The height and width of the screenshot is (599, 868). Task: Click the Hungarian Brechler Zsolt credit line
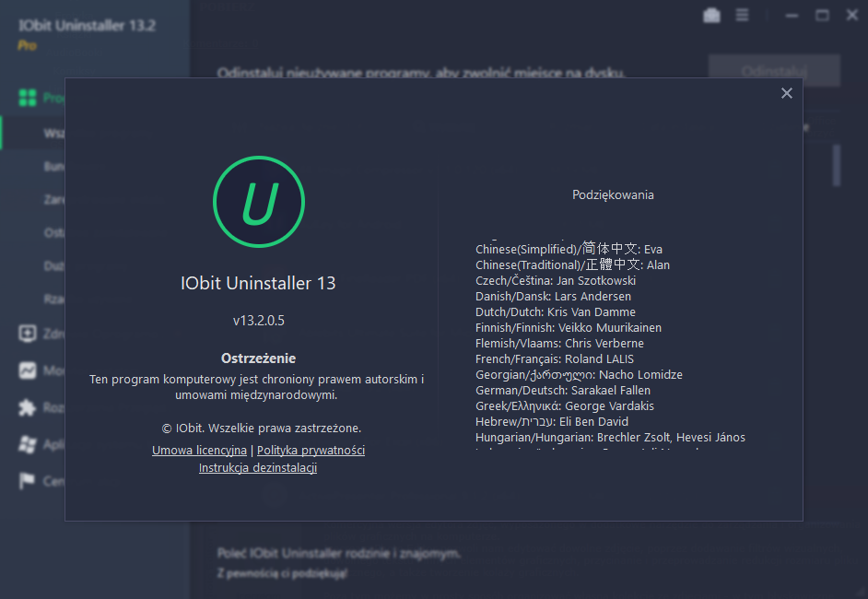click(610, 438)
